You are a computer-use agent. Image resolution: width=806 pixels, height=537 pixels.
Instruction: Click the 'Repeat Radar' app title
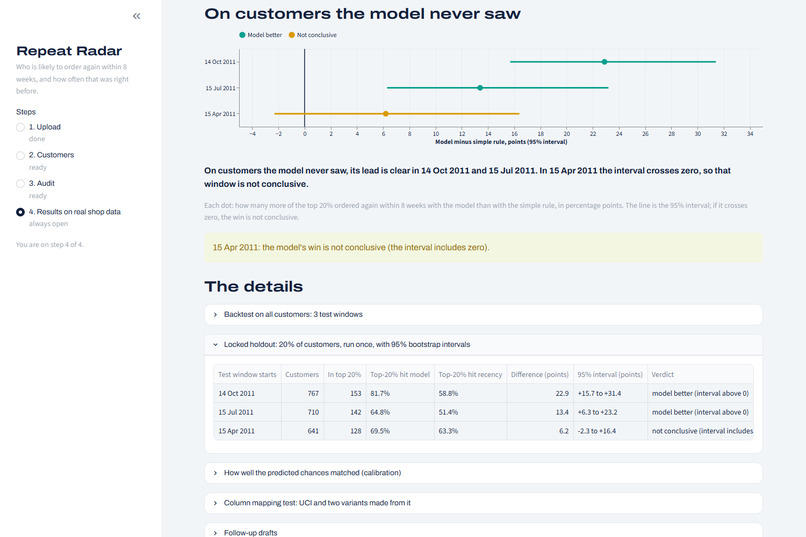[x=69, y=51]
